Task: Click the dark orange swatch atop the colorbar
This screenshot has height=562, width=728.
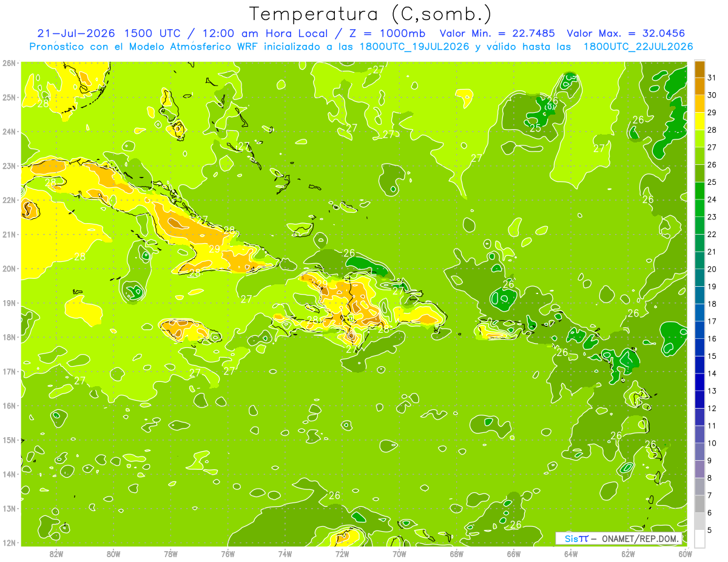Action: tap(699, 70)
